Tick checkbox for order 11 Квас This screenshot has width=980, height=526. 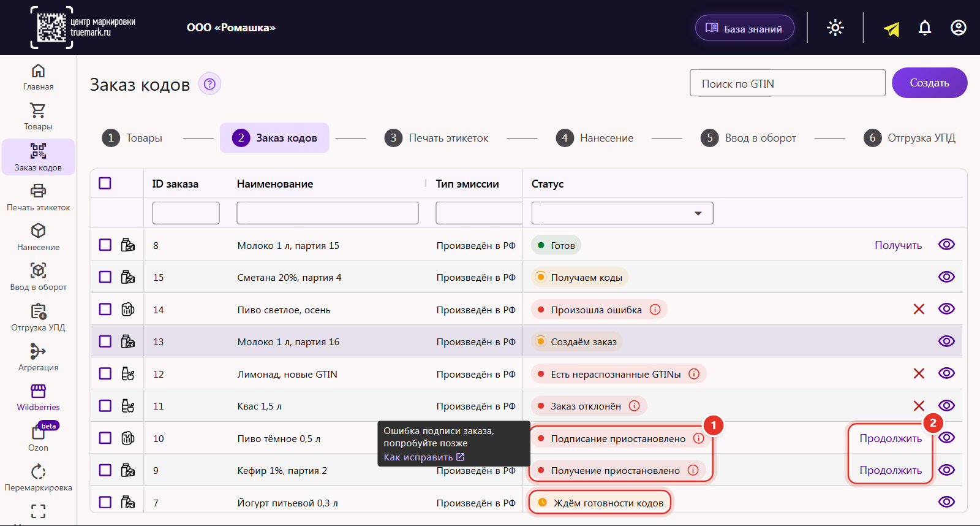pyautogui.click(x=105, y=406)
